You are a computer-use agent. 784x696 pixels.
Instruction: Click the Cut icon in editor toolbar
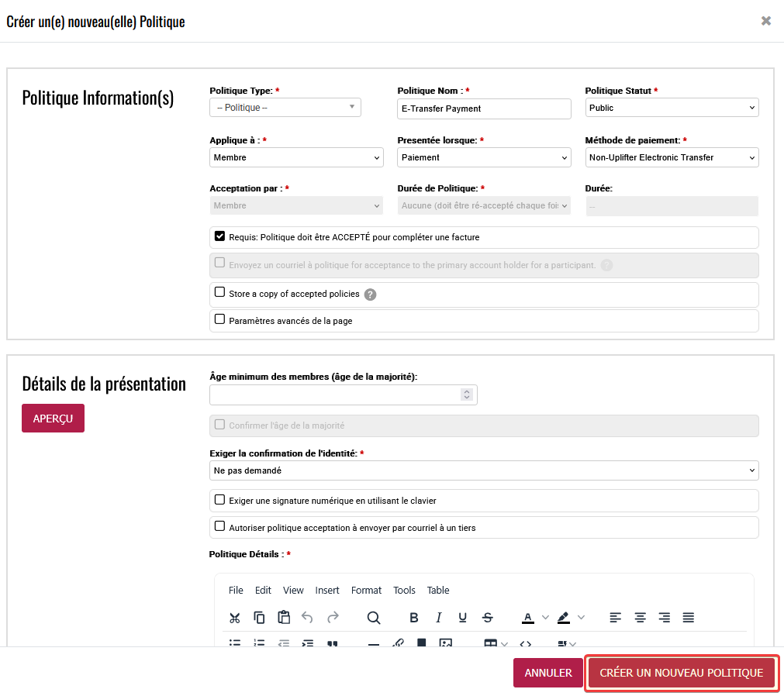235,618
